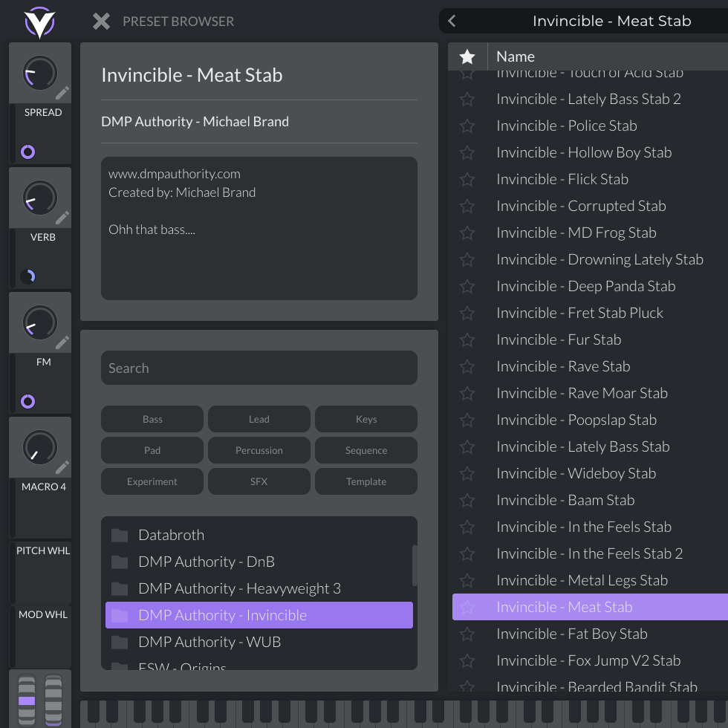
Task: Toggle favorite star for Invincible - Fur Stab
Action: coord(467,339)
